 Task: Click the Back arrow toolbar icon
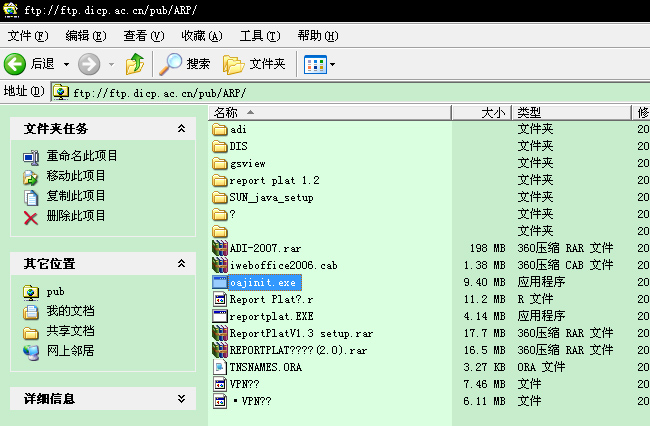pos(15,64)
